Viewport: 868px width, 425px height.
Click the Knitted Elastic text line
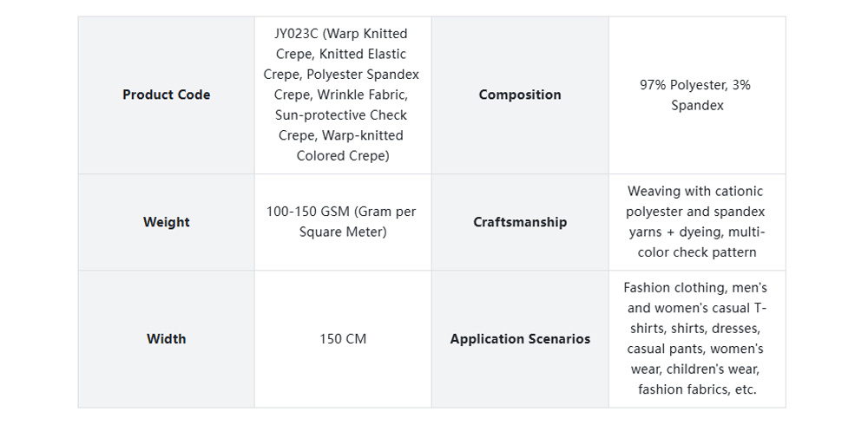357,54
